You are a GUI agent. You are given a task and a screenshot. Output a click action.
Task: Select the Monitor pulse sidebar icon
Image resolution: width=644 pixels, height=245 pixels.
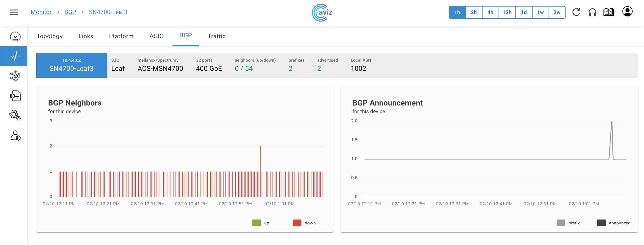point(15,56)
